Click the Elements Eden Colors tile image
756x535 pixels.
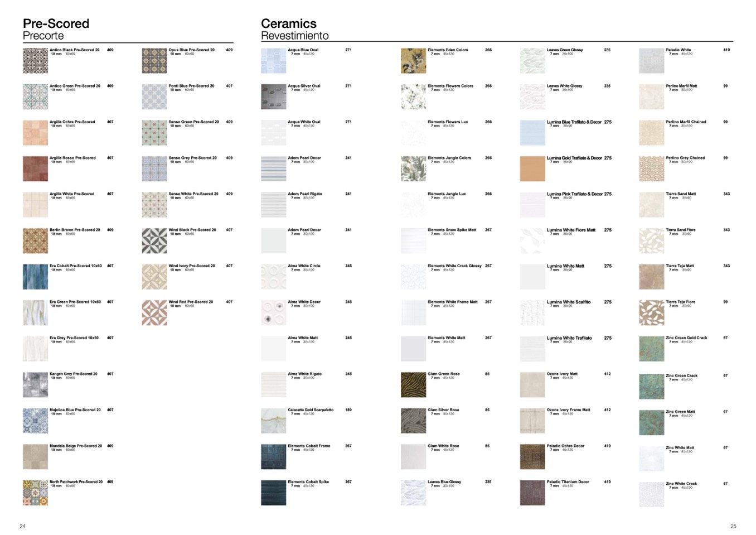coord(413,61)
